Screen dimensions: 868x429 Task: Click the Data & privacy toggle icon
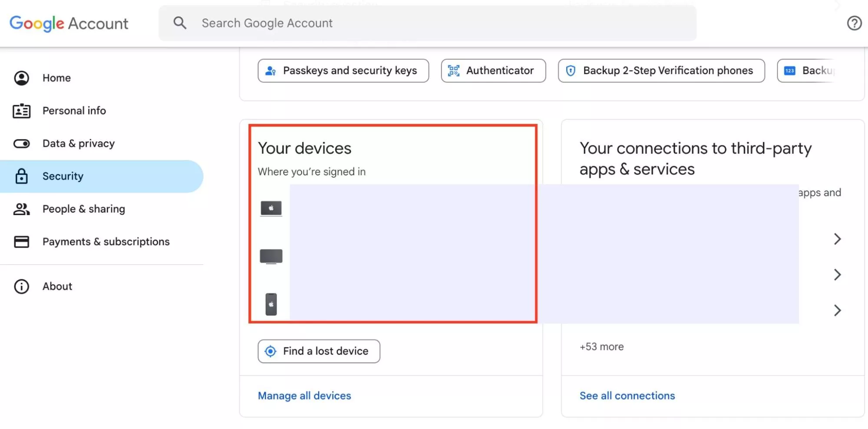coord(21,144)
